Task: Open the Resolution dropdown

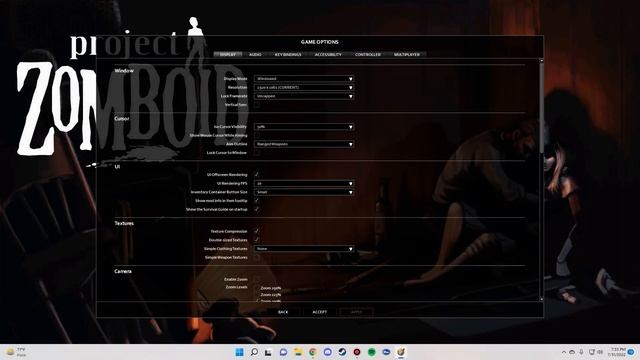Action: click(x=304, y=87)
